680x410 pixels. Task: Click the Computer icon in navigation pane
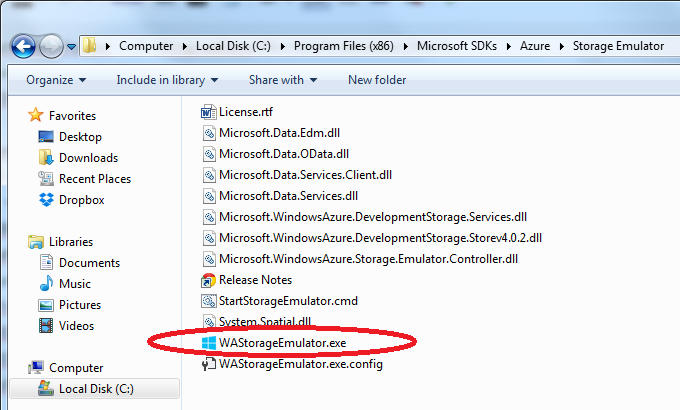coord(36,367)
